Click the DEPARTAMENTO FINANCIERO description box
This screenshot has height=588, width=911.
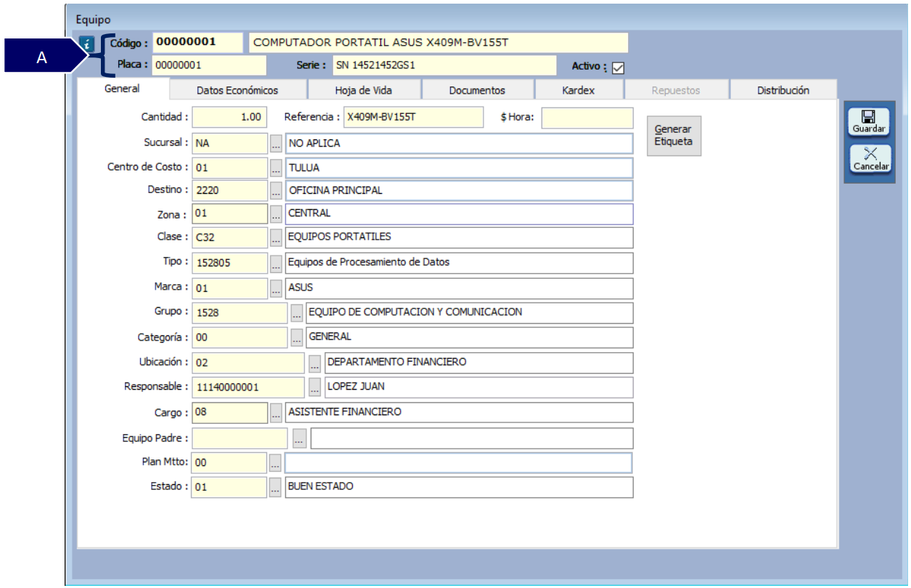pos(479,363)
